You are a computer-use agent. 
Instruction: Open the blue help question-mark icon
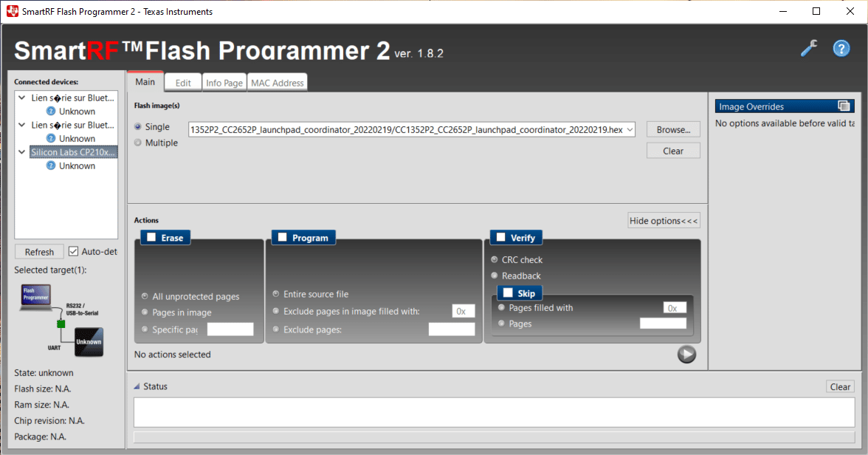pos(841,49)
